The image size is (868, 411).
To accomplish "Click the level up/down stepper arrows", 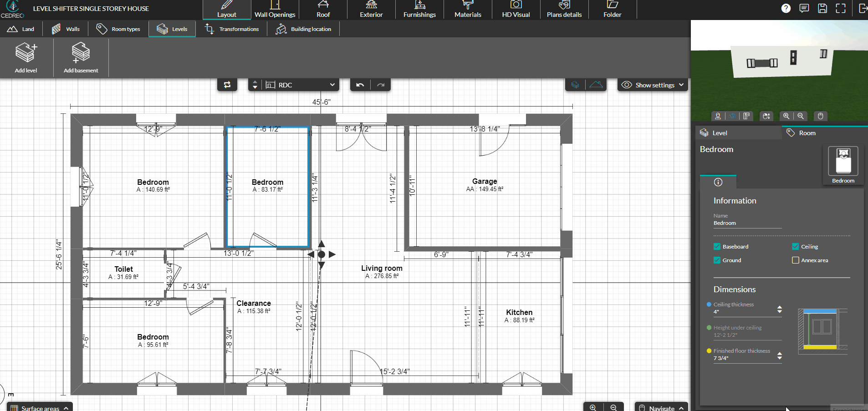I will pyautogui.click(x=255, y=85).
